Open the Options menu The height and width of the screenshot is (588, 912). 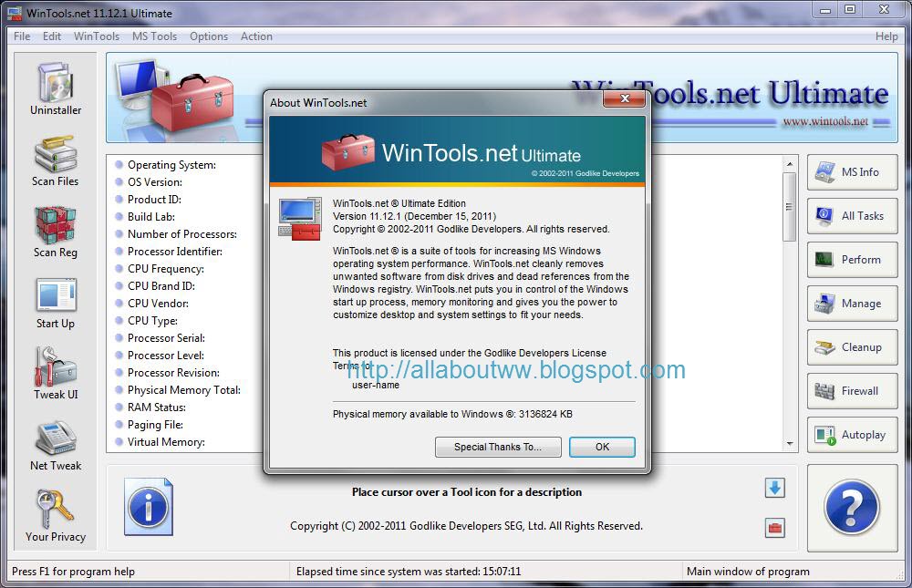(x=209, y=36)
